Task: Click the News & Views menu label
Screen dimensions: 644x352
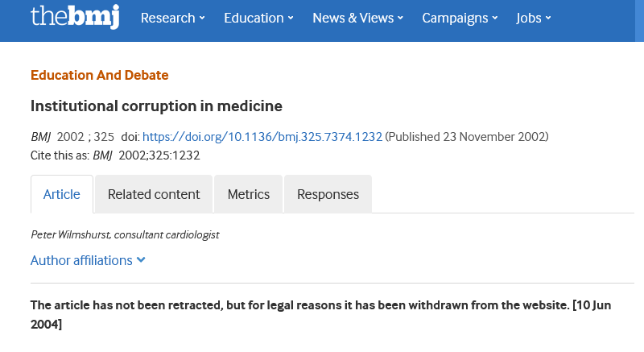Action: (x=353, y=18)
